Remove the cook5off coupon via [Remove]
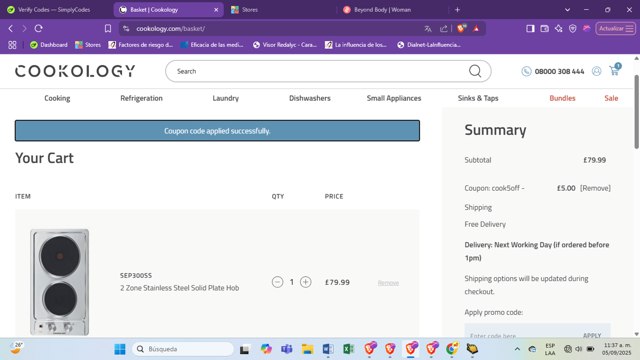Image resolution: width=640 pixels, height=360 pixels. [595, 188]
